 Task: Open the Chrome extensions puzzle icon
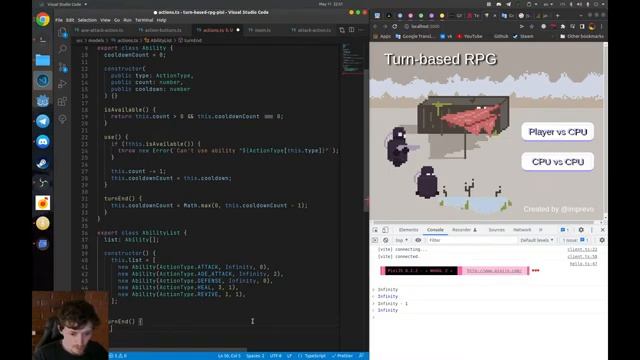(x=563, y=26)
